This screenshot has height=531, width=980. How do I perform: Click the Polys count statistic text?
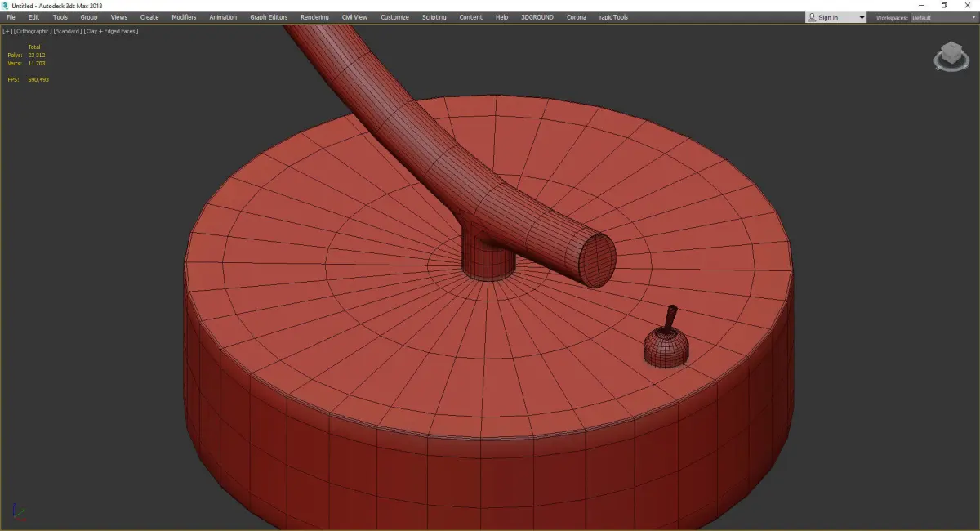click(27, 55)
